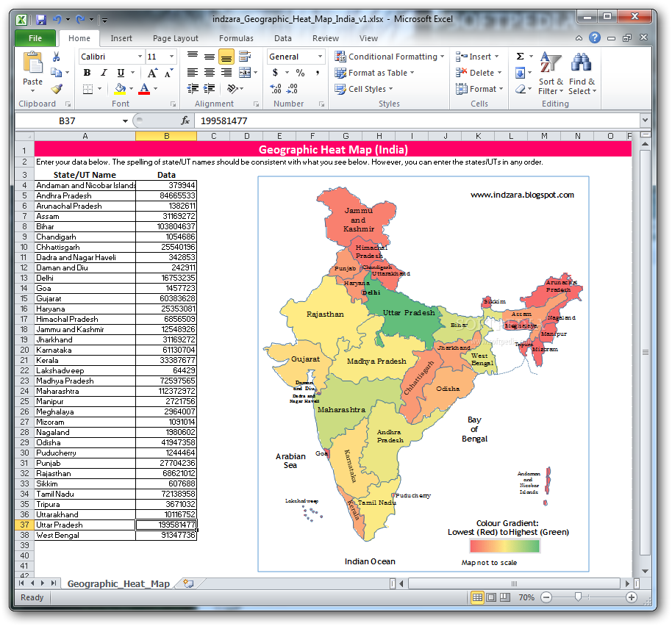Switch to the Page Layout tab
This screenshot has width=672, height=626.
176,38
